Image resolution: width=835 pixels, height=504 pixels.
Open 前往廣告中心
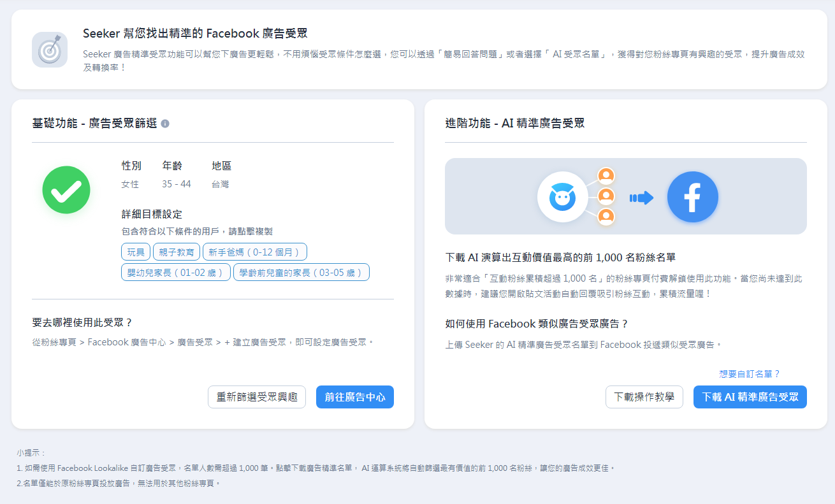354,397
